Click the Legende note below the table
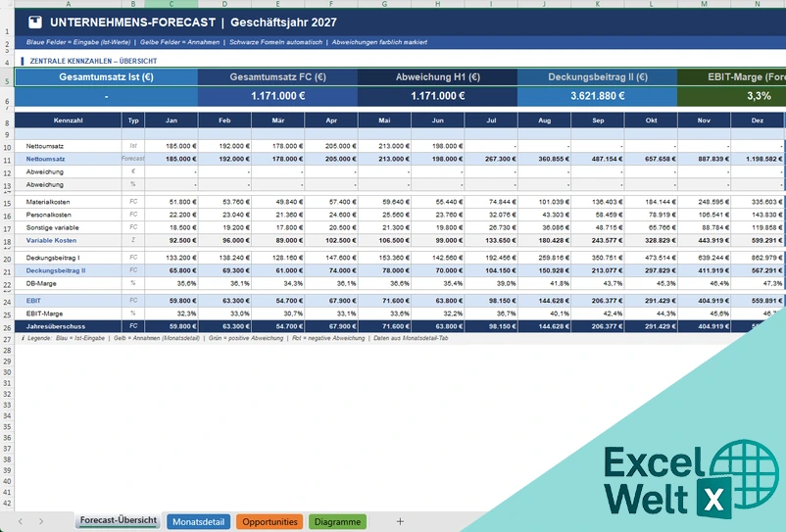Image resolution: width=786 pixels, height=532 pixels. pos(234,338)
